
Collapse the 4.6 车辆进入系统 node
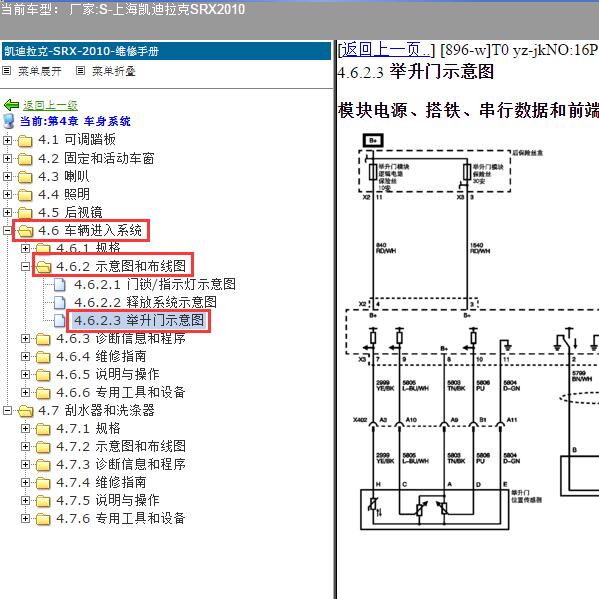pos(7,230)
